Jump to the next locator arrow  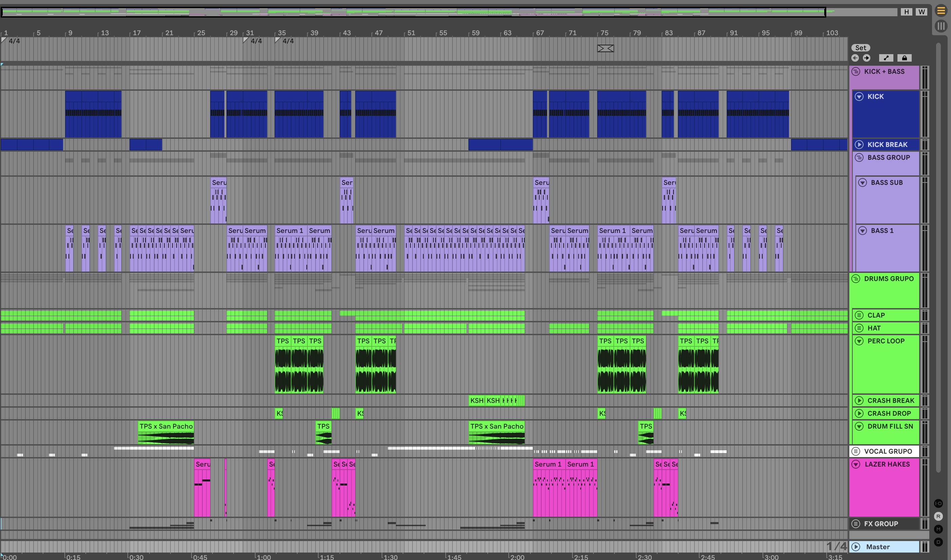866,58
